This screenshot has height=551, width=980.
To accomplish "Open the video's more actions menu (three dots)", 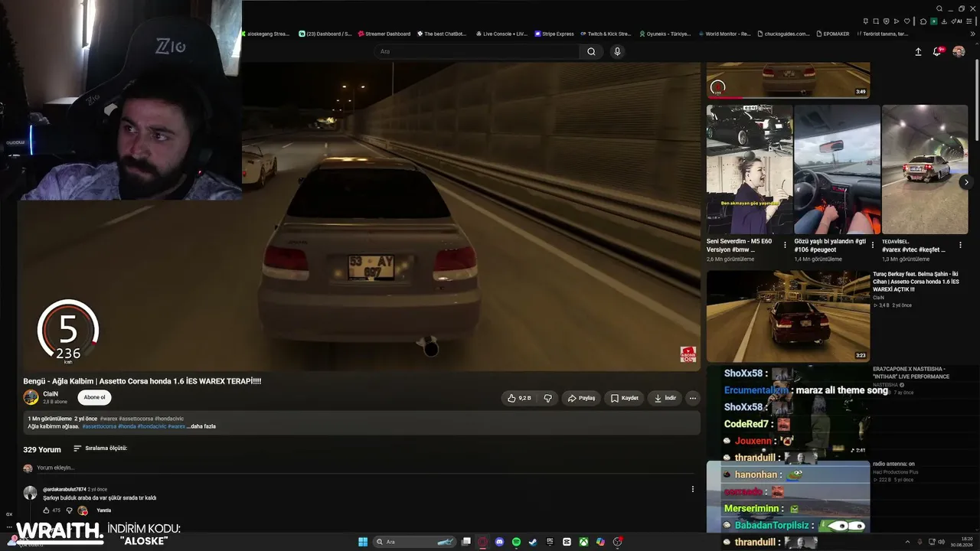I will pos(692,398).
